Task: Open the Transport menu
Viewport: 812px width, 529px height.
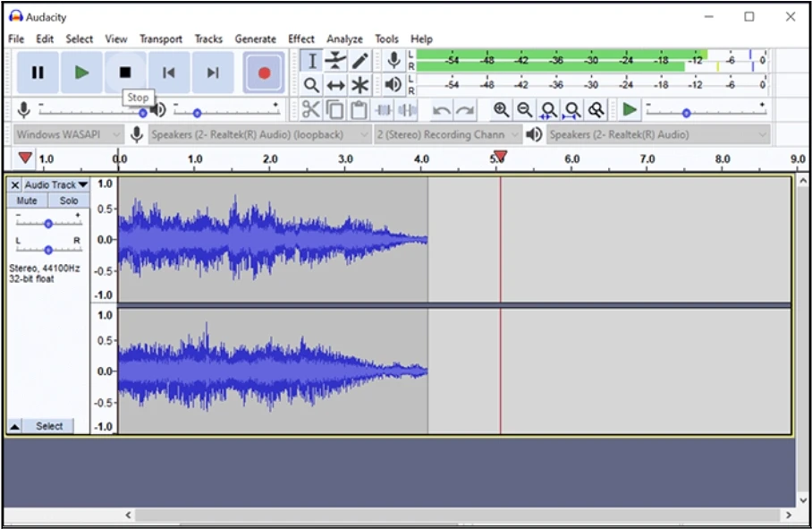Action: click(161, 38)
